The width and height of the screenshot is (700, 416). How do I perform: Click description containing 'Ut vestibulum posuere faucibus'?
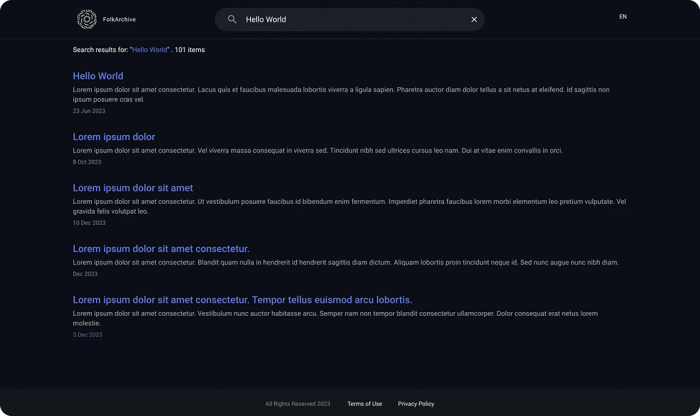[x=350, y=207]
